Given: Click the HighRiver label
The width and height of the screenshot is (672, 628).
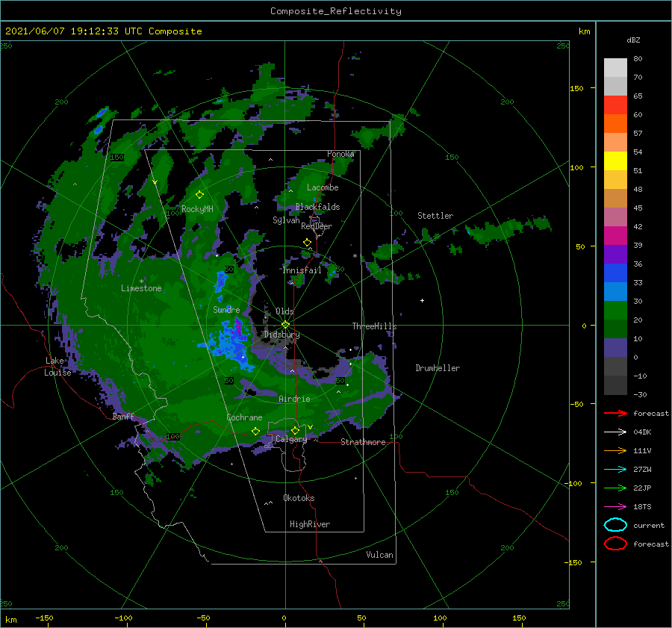Looking at the screenshot, I should (x=310, y=524).
